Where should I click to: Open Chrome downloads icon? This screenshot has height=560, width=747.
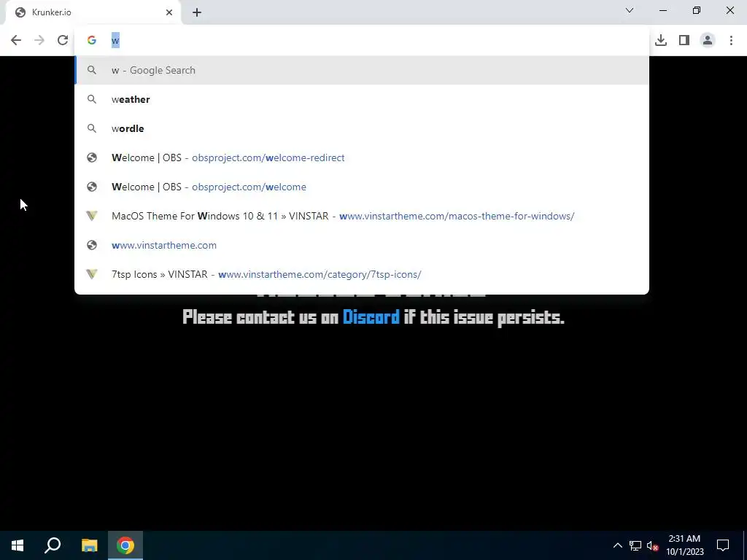tap(660, 40)
